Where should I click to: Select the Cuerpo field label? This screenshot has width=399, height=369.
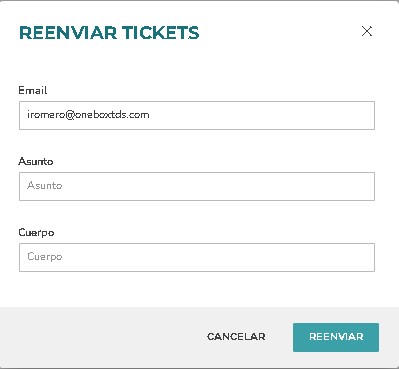pyautogui.click(x=36, y=232)
